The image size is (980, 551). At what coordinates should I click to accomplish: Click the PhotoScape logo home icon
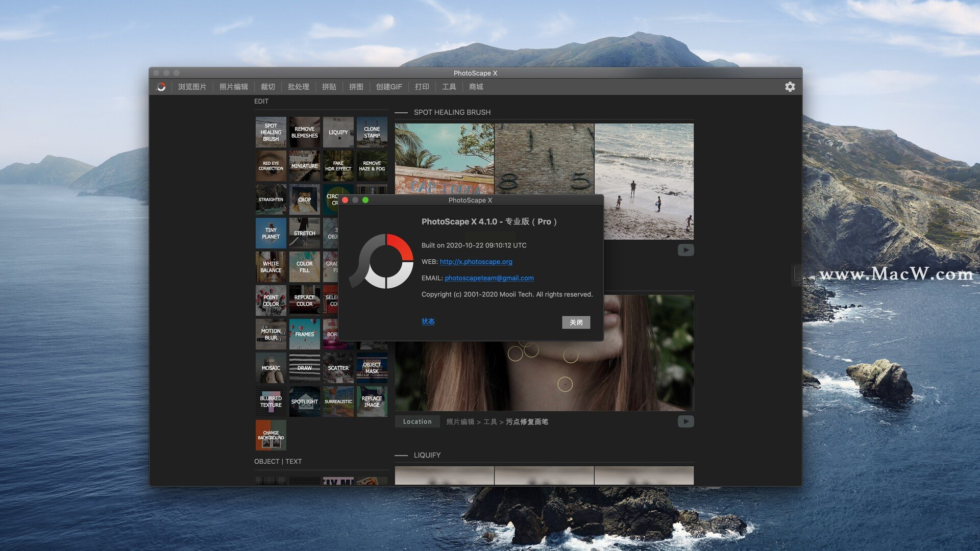[x=161, y=87]
